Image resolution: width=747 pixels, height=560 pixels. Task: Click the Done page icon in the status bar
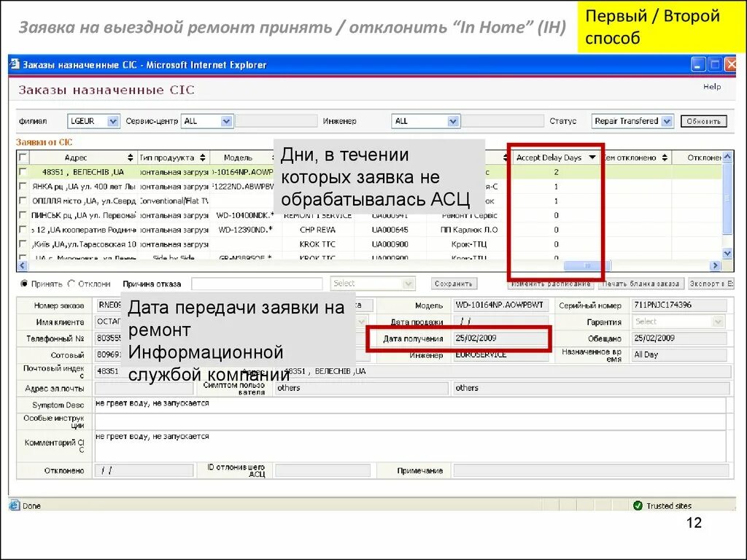coord(15,505)
